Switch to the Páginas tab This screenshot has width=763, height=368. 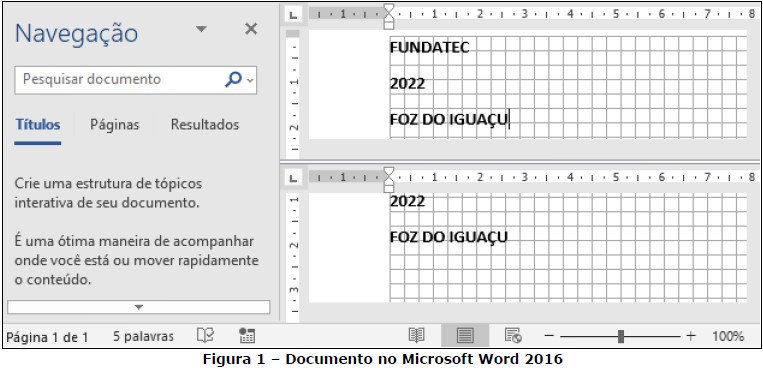point(114,125)
